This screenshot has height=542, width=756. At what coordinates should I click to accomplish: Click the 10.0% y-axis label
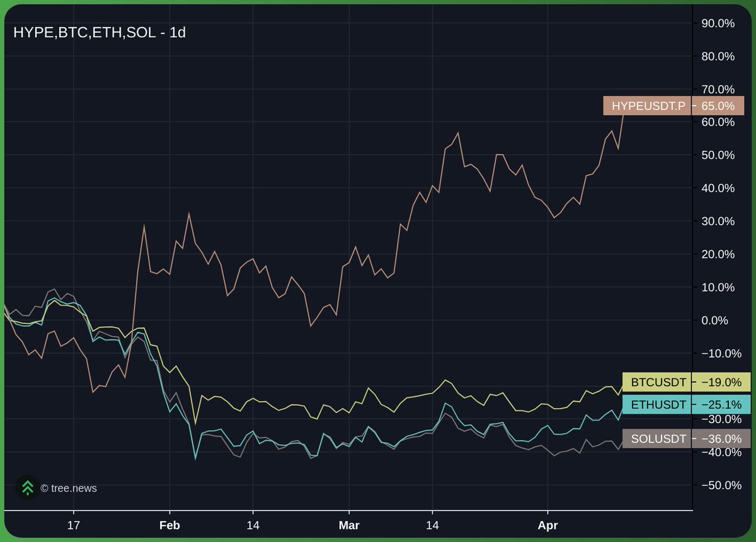pyautogui.click(x=718, y=287)
